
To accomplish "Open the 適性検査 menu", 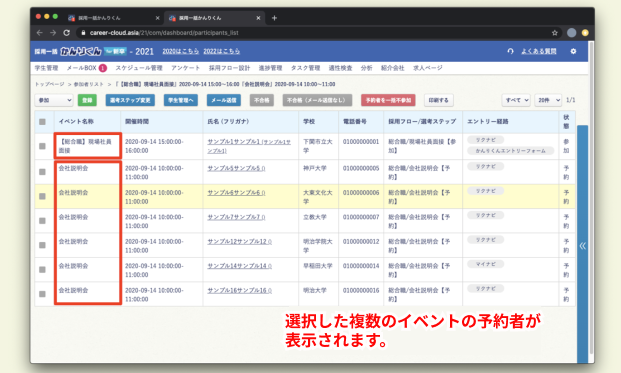I will (340, 68).
